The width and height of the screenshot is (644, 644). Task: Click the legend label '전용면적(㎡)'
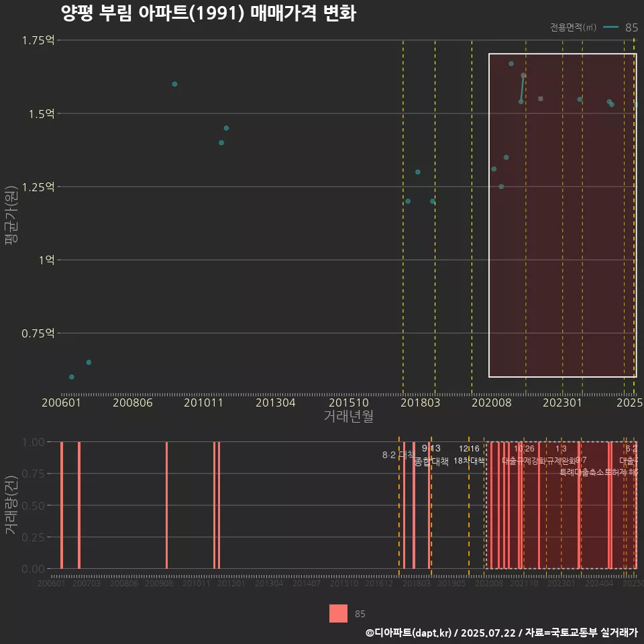[x=573, y=28]
